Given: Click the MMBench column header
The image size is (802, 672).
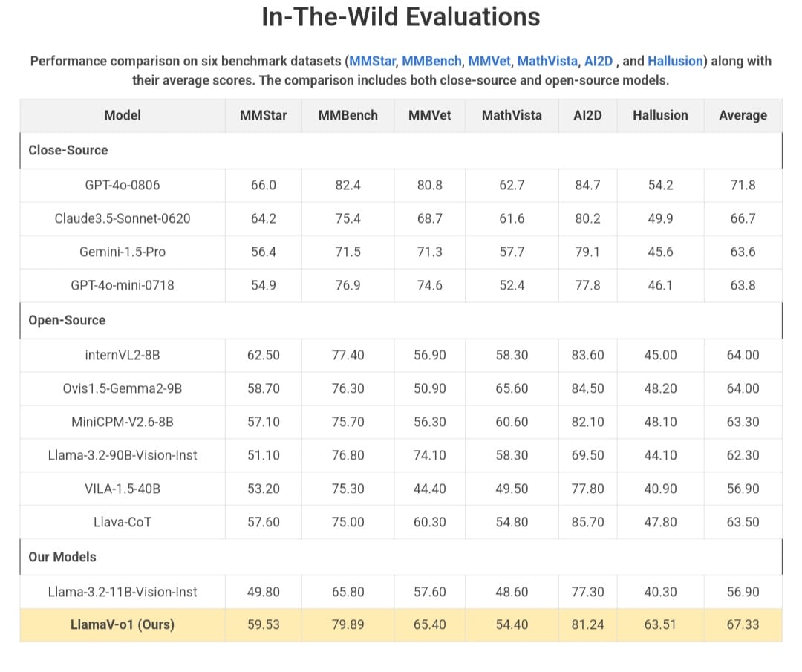Looking at the screenshot, I should [348, 115].
